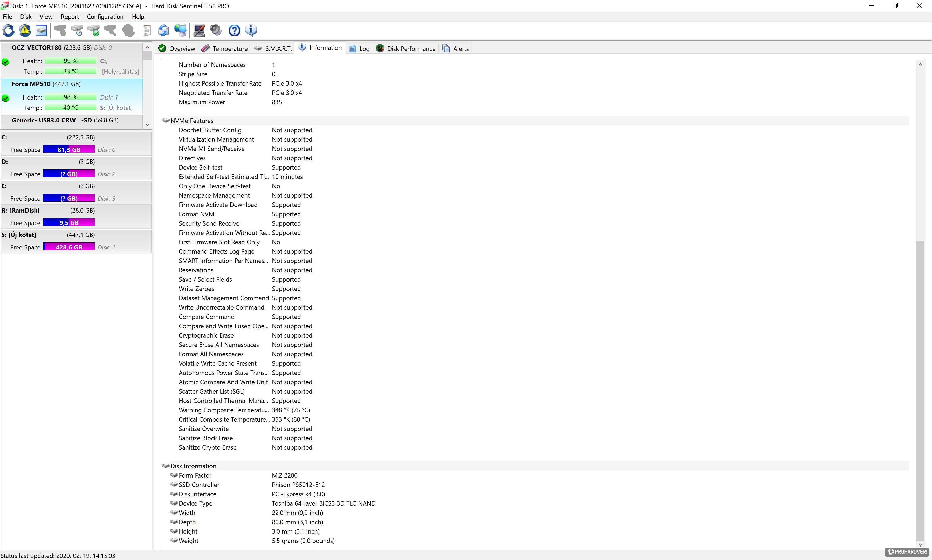Image resolution: width=932 pixels, height=560 pixels.
Task: Click the greyed-out round stop icon
Action: point(128,31)
